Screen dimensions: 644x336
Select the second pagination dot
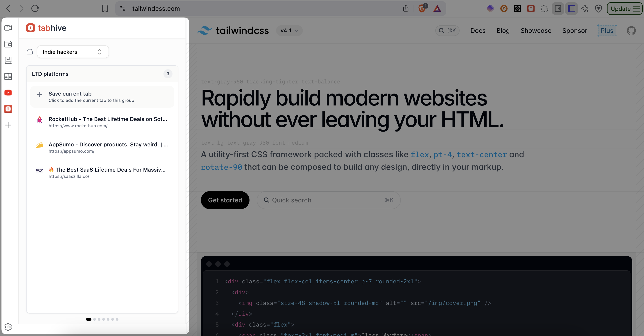[95, 319]
